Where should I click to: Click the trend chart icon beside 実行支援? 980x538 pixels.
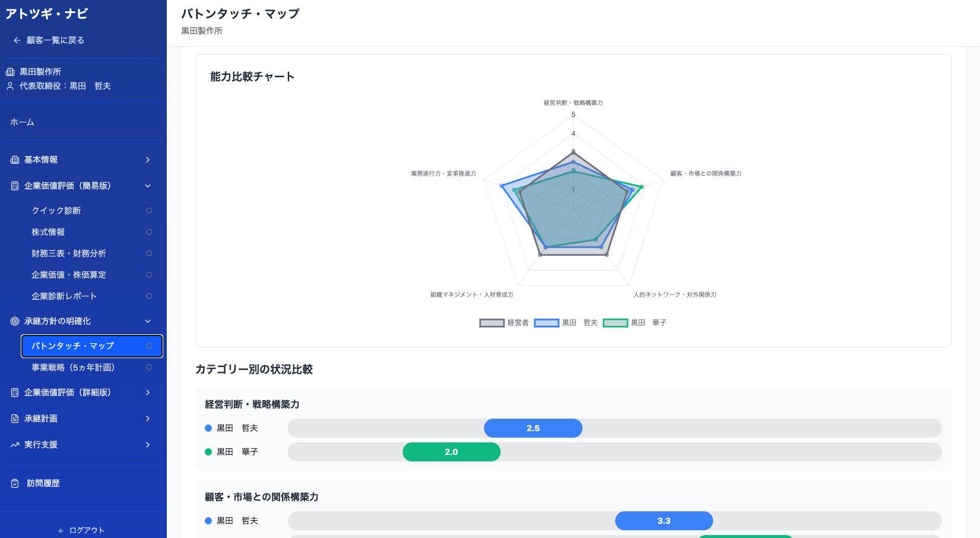click(x=15, y=445)
